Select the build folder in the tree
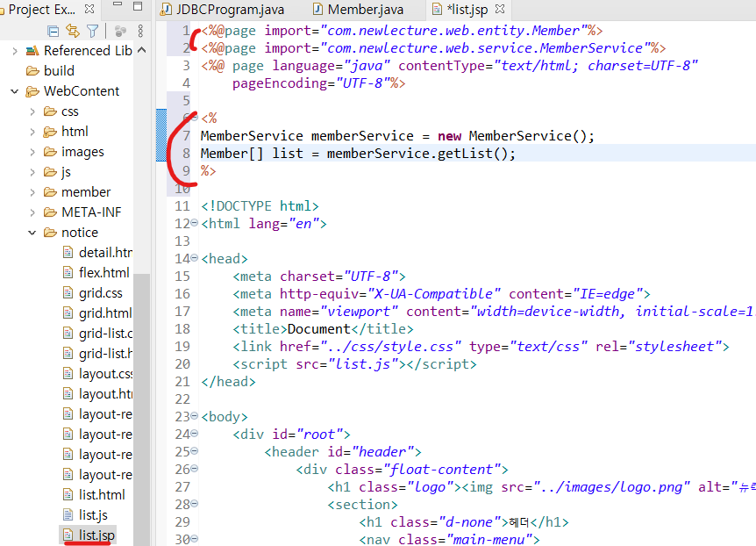The height and width of the screenshot is (546, 756). (59, 71)
